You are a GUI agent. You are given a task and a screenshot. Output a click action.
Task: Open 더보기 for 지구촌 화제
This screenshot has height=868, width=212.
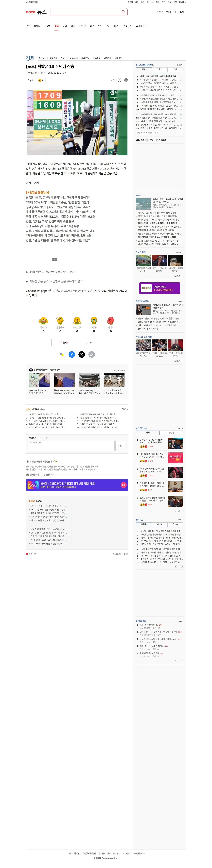(x=179, y=252)
